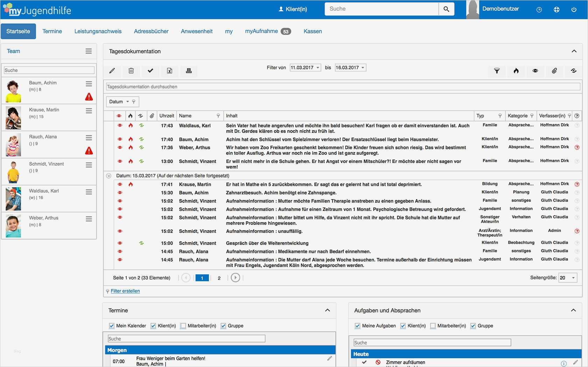The width and height of the screenshot is (588, 367).
Task: Open the Anwesenheit tab
Action: (197, 31)
